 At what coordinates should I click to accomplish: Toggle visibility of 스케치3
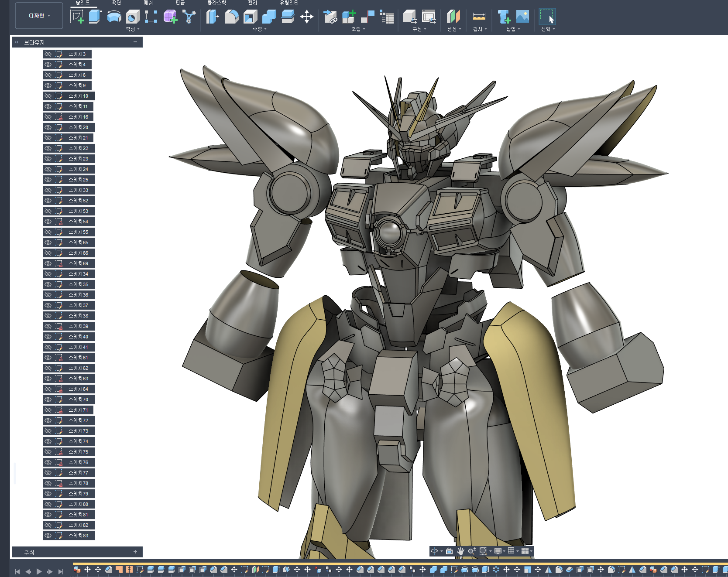48,54
